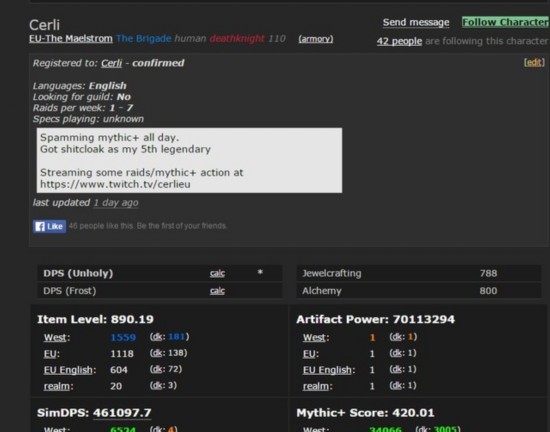The height and width of the screenshot is (432, 550).
Task: Click the Follow Character button
Action: [505, 22]
